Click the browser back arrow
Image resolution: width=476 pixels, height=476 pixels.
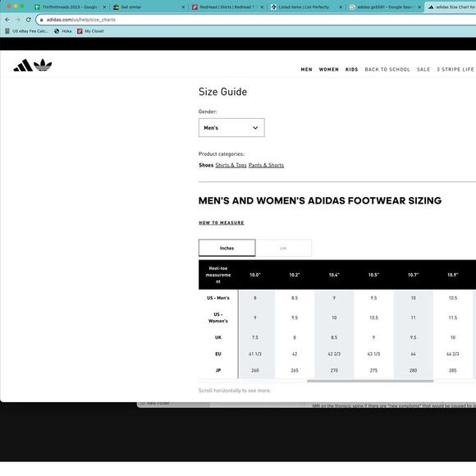click(7, 20)
